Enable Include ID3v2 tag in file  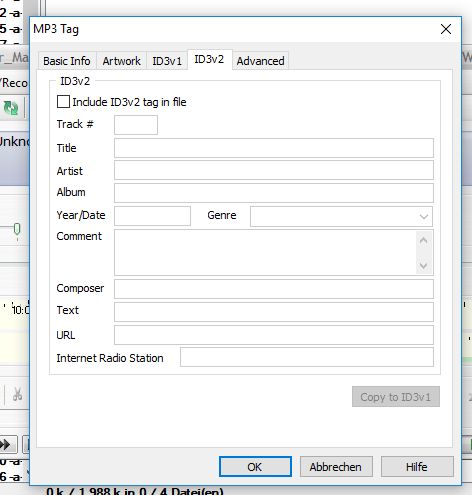click(63, 102)
